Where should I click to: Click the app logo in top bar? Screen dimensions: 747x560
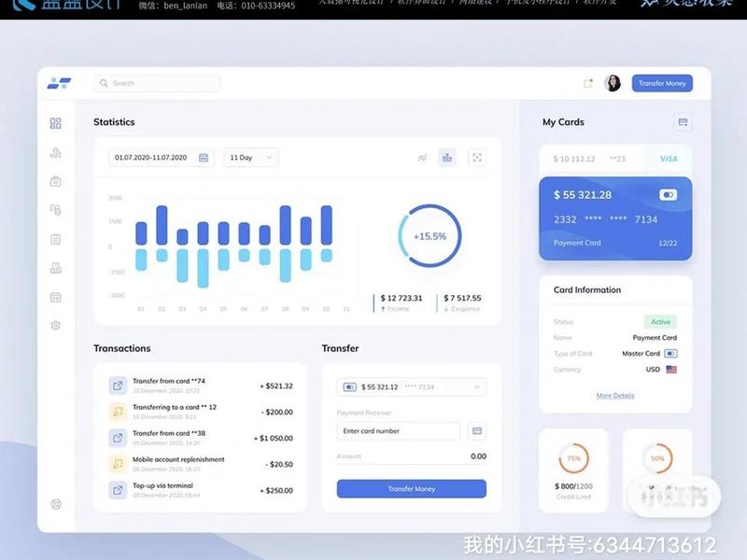(59, 83)
